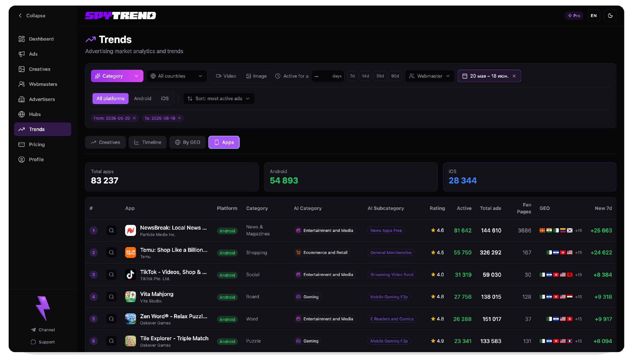Open Ads in the sidebar
This screenshot has width=633, height=364.
coord(43,54)
